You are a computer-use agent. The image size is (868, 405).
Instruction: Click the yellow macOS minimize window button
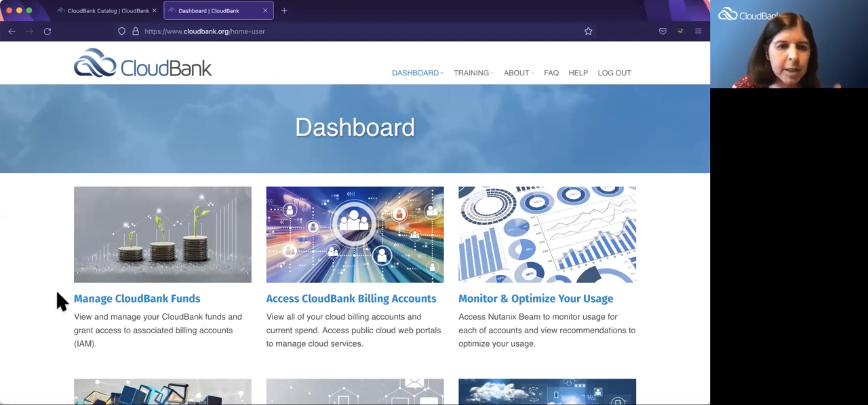[x=19, y=11]
